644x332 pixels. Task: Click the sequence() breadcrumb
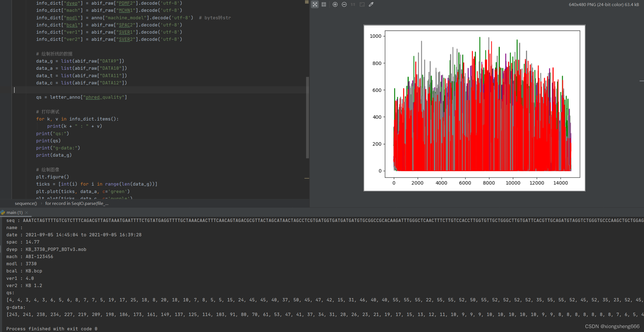[x=26, y=203]
